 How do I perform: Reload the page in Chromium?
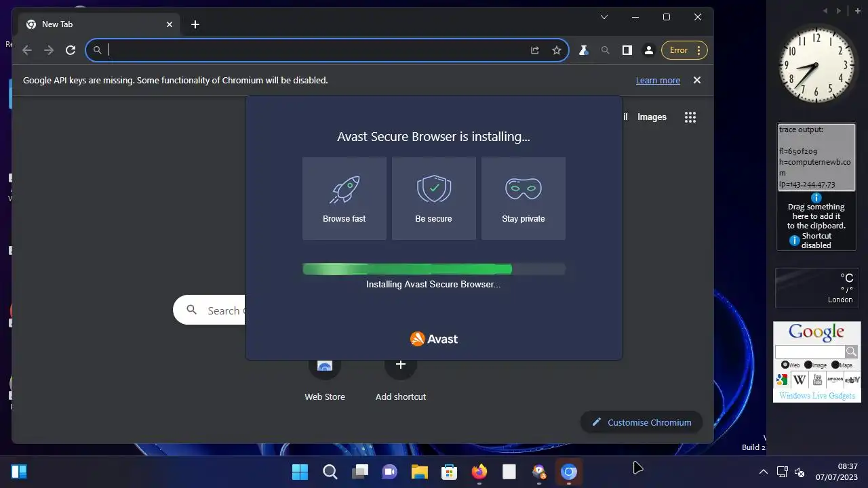pyautogui.click(x=71, y=50)
